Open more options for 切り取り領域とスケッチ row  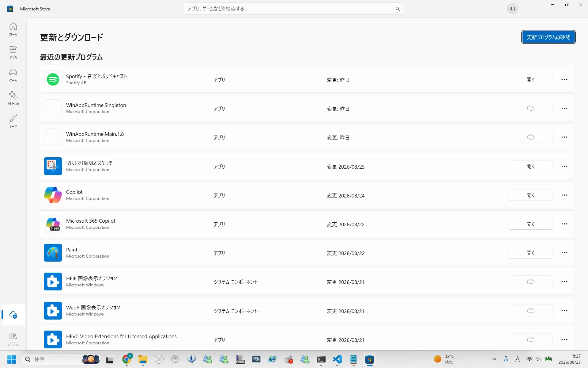(x=564, y=166)
